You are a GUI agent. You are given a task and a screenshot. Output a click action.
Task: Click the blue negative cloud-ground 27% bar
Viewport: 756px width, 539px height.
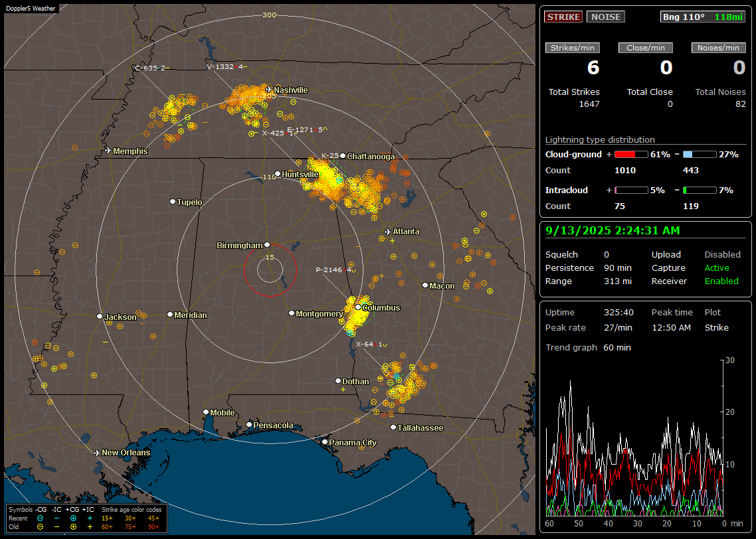point(700,155)
